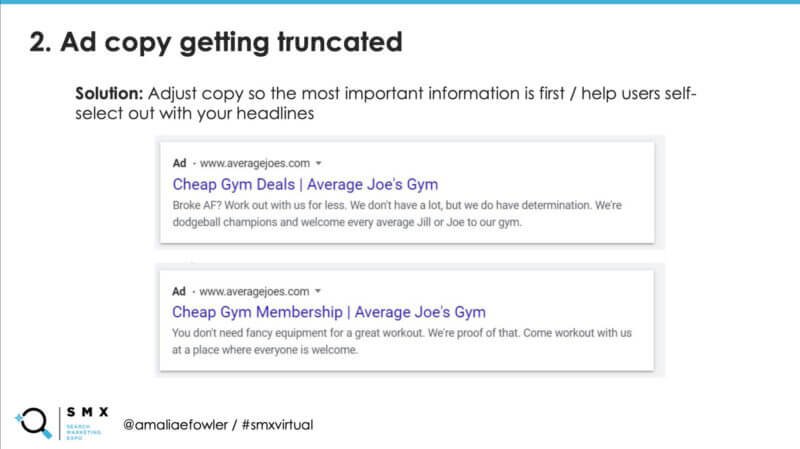Click the blue bar at the top of the slide
Viewport: 800px width, 449px height.
pos(400,2)
